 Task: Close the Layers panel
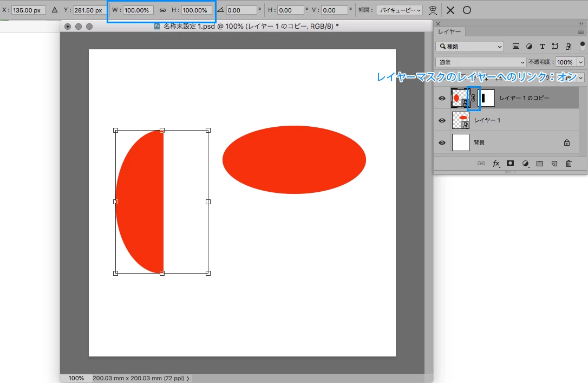[437, 24]
